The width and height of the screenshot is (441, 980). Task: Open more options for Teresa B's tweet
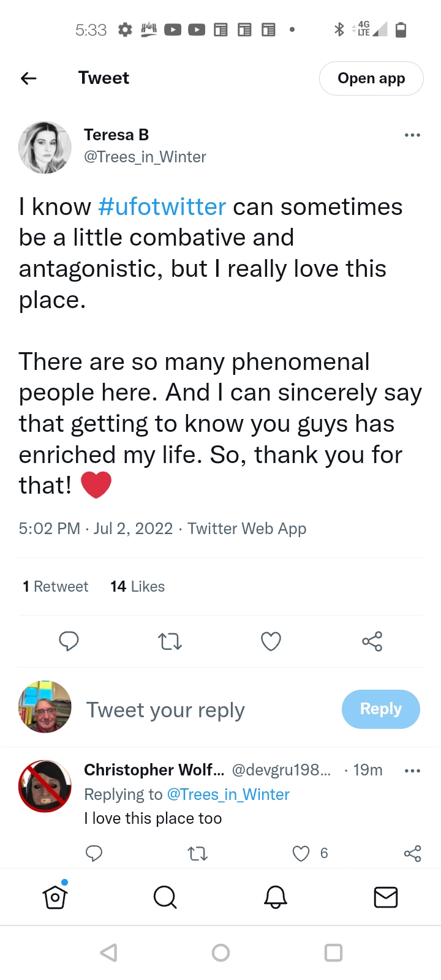(x=412, y=135)
